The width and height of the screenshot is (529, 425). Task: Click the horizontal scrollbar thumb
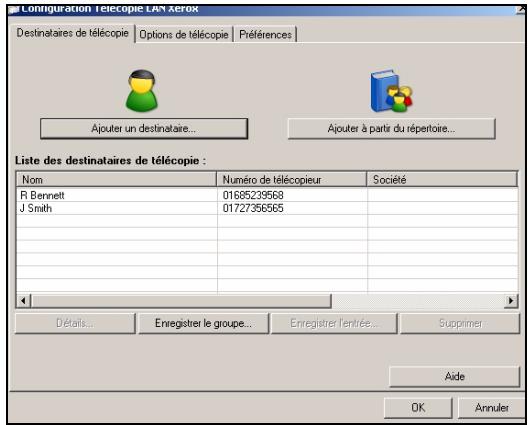(181, 301)
